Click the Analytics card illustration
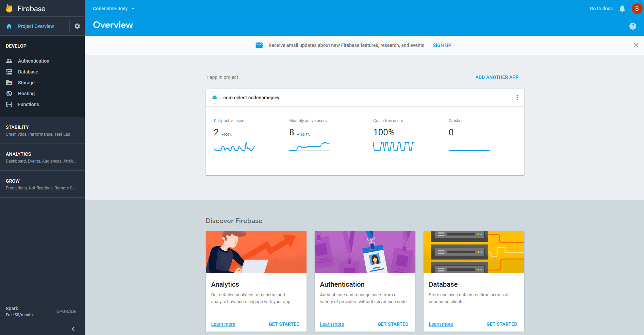This screenshot has height=335, width=644. [x=256, y=252]
